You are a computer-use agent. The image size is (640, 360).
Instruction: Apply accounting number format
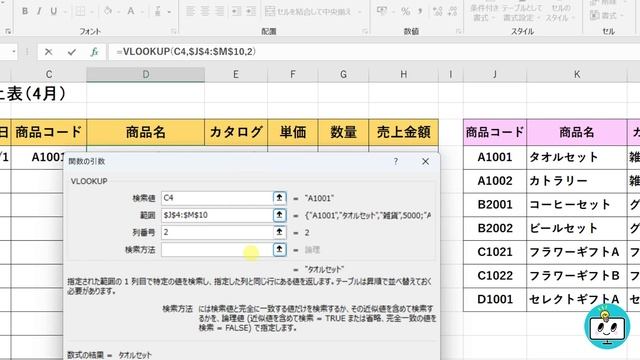382,11
